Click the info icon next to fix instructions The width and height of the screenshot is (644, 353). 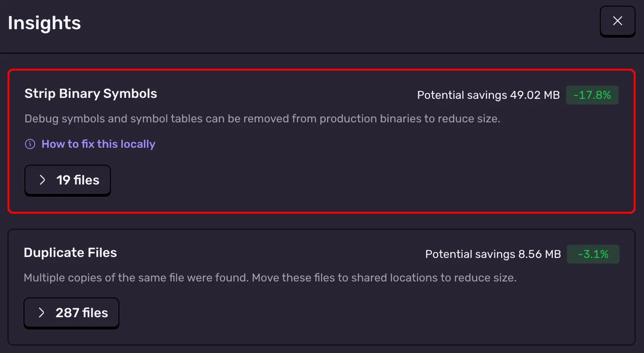(x=30, y=144)
